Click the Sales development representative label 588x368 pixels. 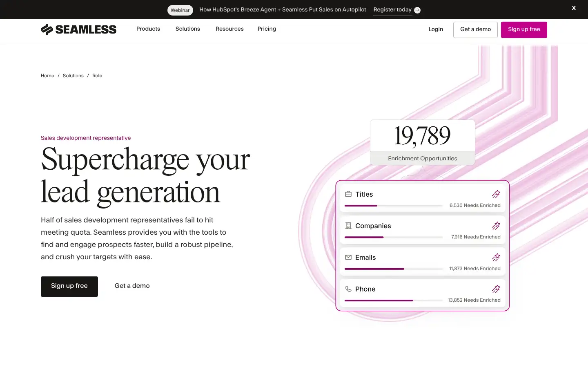(86, 138)
